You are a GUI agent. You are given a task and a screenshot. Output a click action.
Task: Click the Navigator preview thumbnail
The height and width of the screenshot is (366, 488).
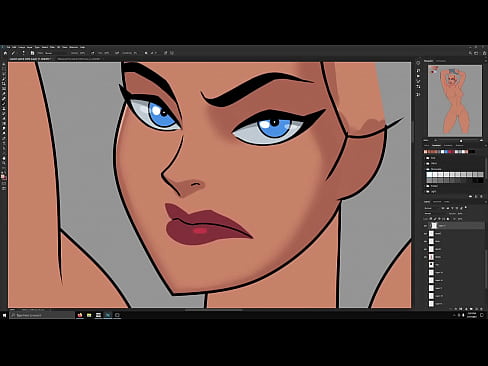[455, 101]
